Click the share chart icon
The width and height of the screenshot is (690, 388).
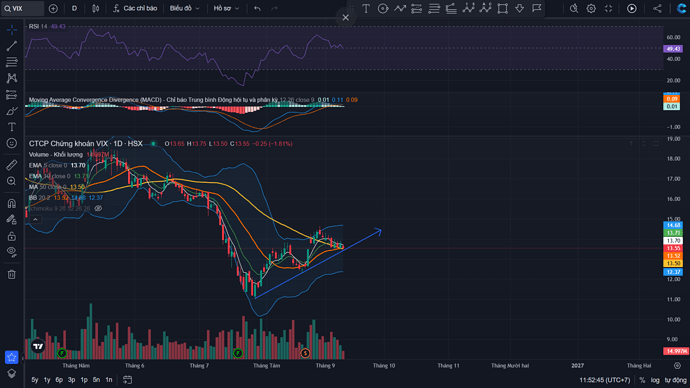[657, 8]
